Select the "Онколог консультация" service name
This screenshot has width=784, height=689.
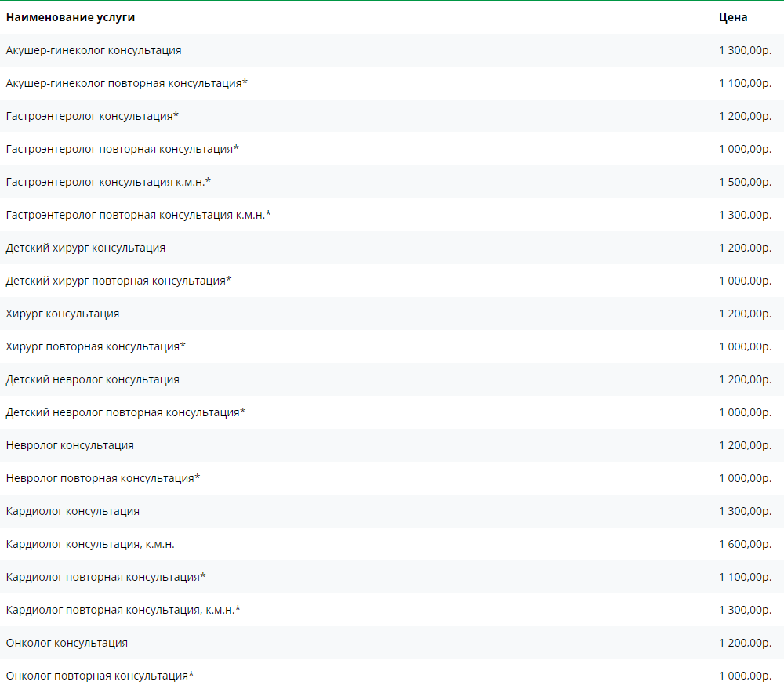click(x=67, y=643)
